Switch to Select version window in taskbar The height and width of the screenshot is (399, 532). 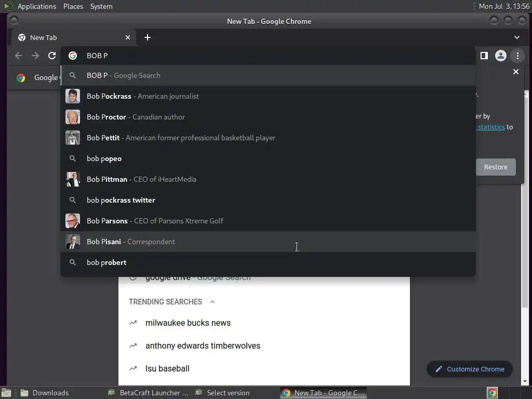coord(222,393)
